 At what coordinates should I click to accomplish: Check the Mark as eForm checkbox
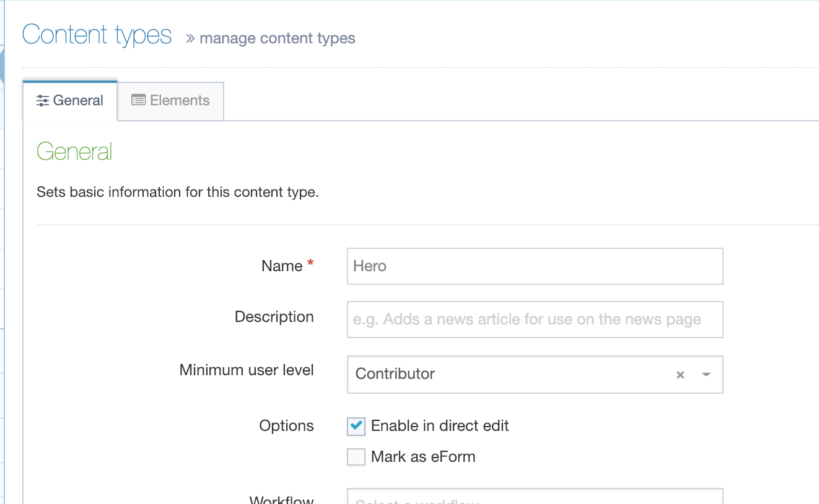coord(356,457)
